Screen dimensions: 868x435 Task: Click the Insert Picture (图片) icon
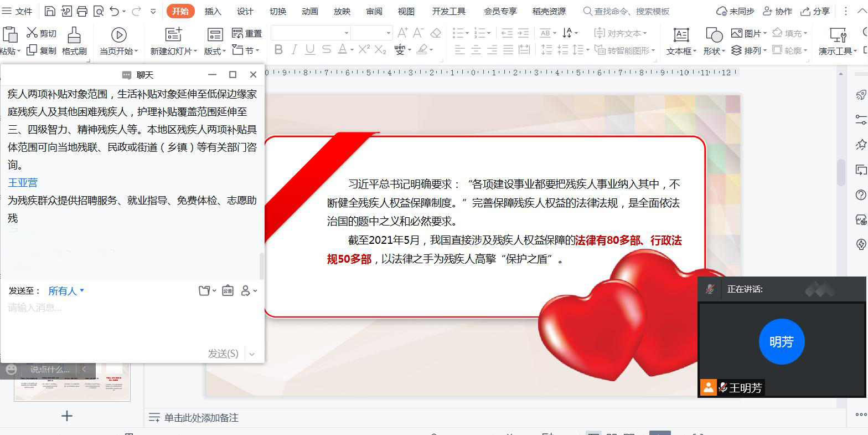click(736, 33)
